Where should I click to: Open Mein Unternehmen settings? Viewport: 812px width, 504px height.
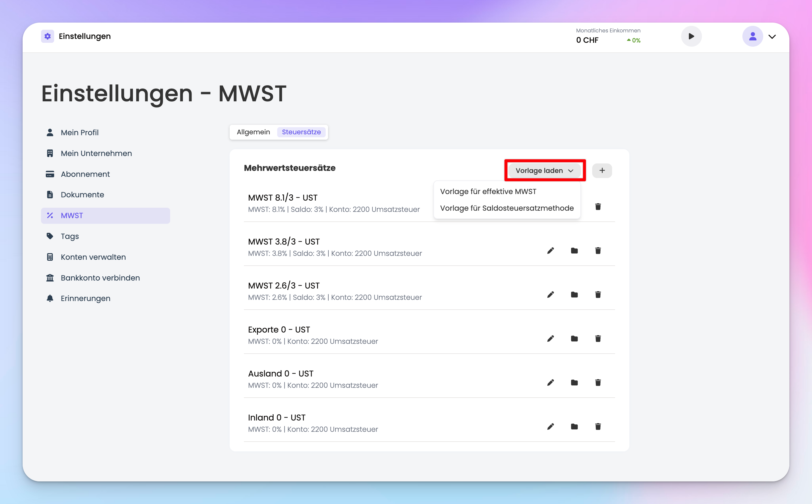tap(96, 153)
